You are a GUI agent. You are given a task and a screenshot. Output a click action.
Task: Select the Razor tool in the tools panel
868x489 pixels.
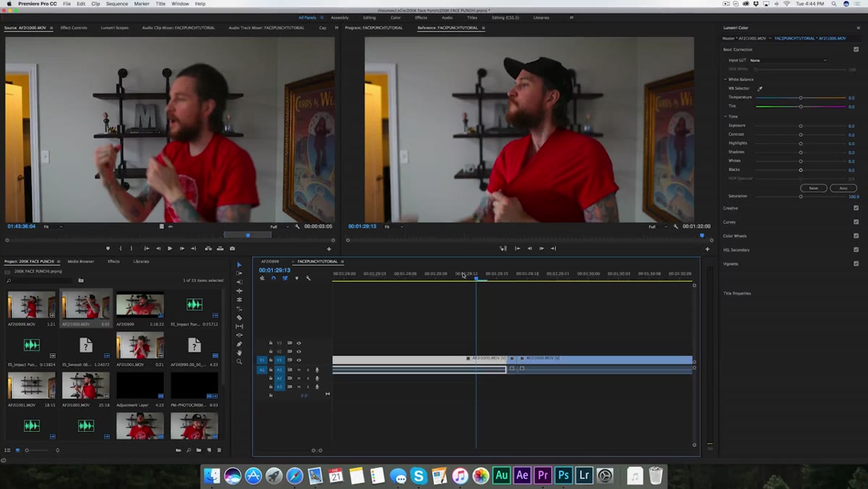pyautogui.click(x=239, y=318)
